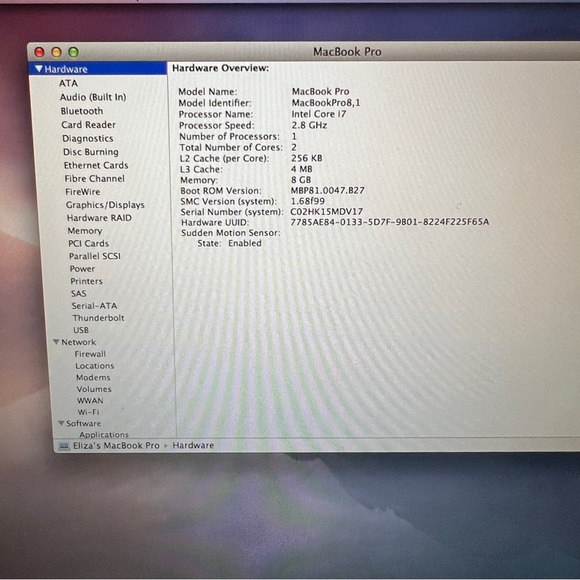The width and height of the screenshot is (580, 580).
Task: Select FireWire in the list
Action: tap(82, 192)
